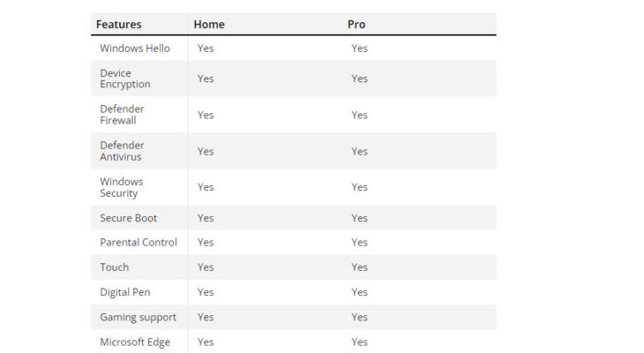Select the Gaming support feature cell
Screen dimensions: 644x353
click(x=139, y=317)
